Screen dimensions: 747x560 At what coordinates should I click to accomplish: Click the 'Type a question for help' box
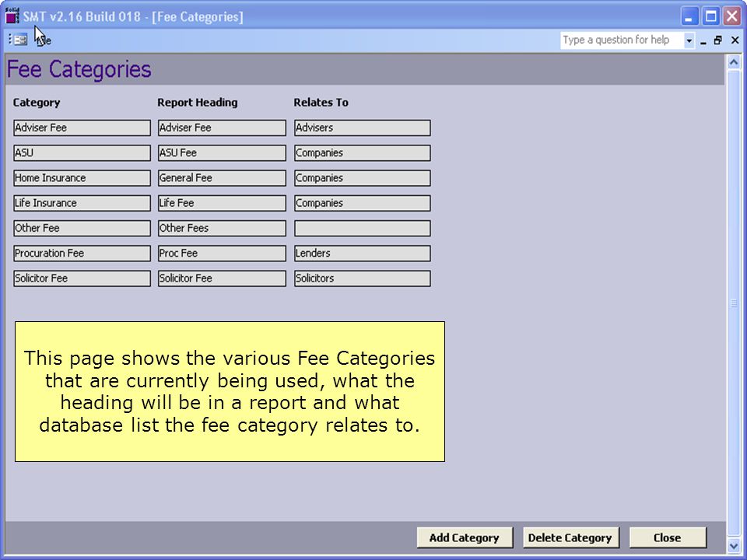click(622, 40)
